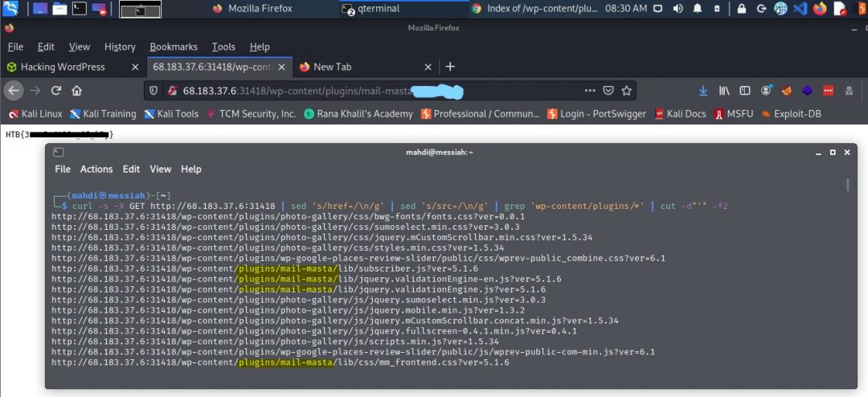Open Firefox Edit menu
Image resolution: width=868 pixels, height=397 pixels.
tap(46, 47)
